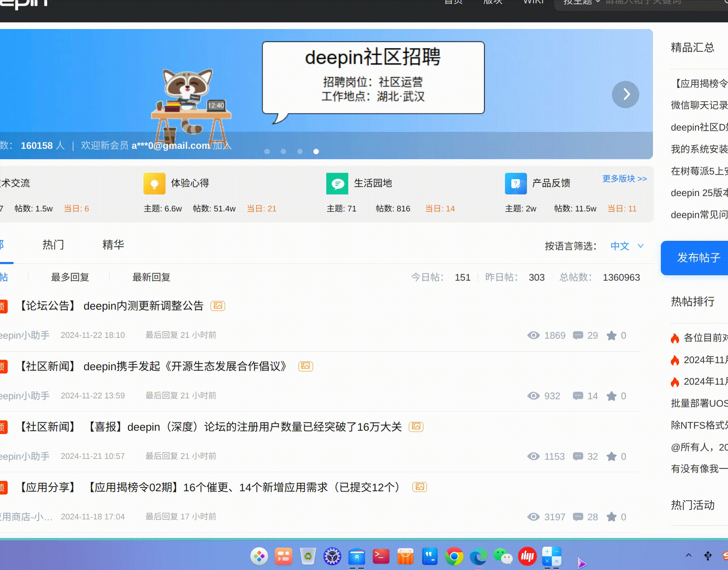Open WeChat from the dock
The height and width of the screenshot is (570, 728).
(x=503, y=556)
